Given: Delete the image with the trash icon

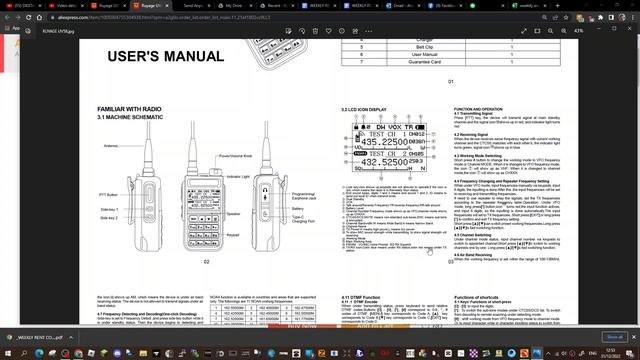Looking at the screenshot, I should 315,31.
